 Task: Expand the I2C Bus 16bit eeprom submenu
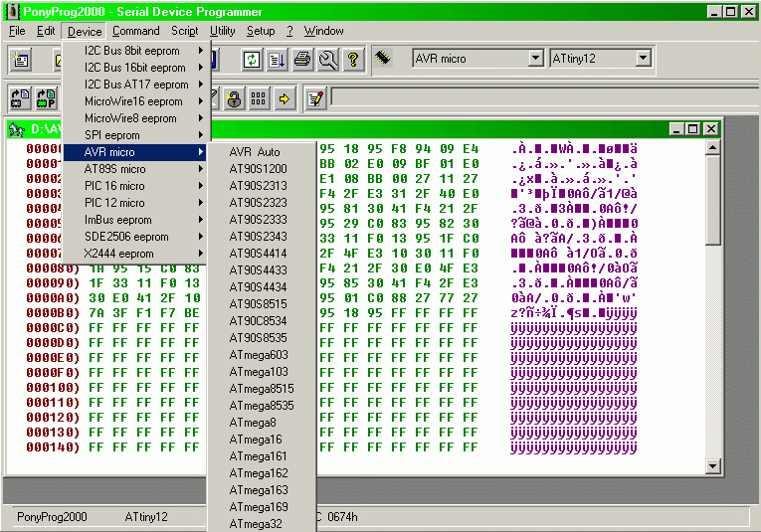136,68
